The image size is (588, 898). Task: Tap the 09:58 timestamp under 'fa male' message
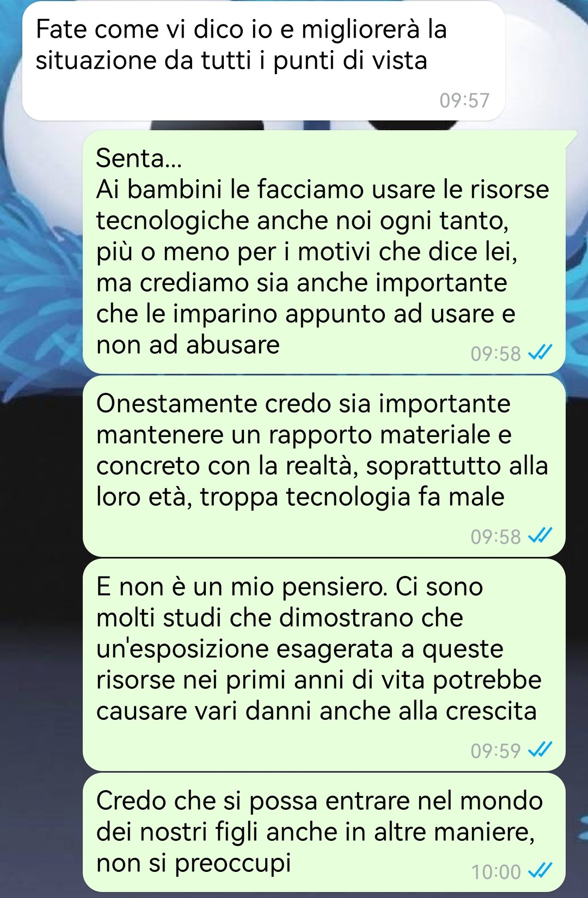pyautogui.click(x=496, y=537)
